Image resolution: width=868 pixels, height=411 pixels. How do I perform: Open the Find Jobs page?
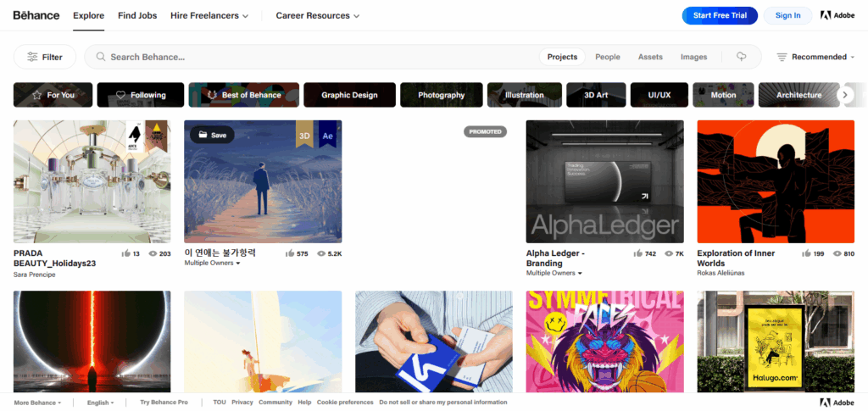[137, 15]
